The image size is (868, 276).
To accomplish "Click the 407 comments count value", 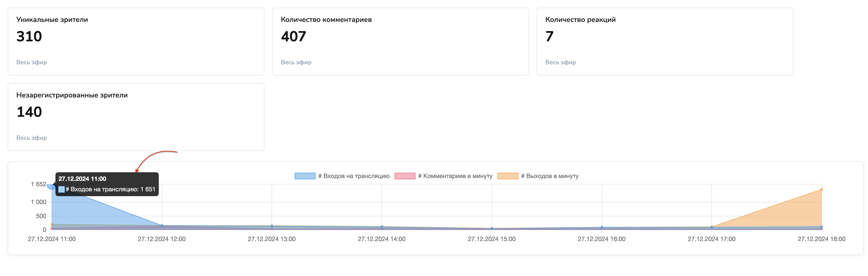I will click(x=293, y=36).
